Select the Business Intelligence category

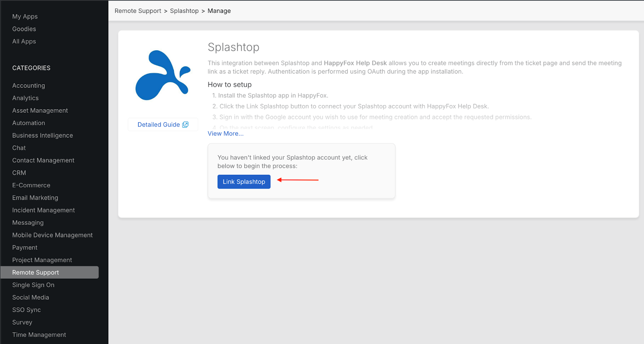pyautogui.click(x=43, y=135)
